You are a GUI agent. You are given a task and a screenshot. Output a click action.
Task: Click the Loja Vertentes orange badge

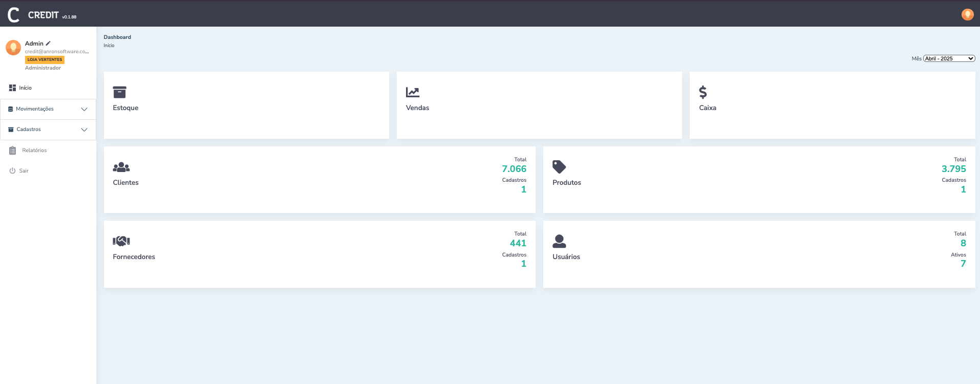45,60
